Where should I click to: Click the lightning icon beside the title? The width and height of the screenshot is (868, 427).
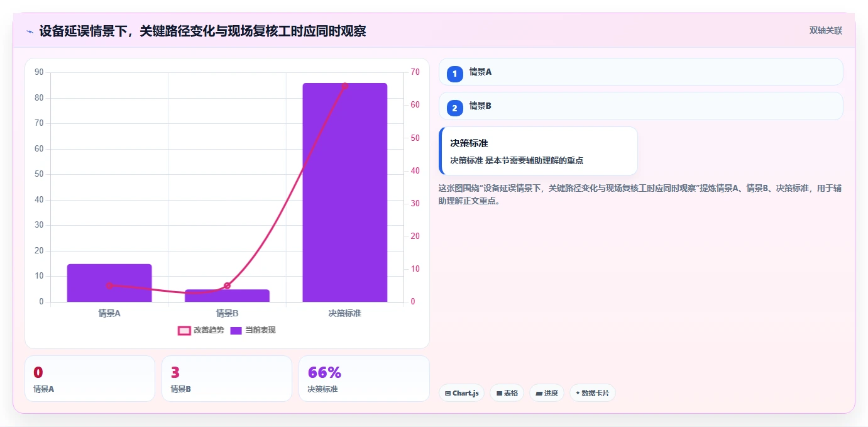pyautogui.click(x=30, y=31)
